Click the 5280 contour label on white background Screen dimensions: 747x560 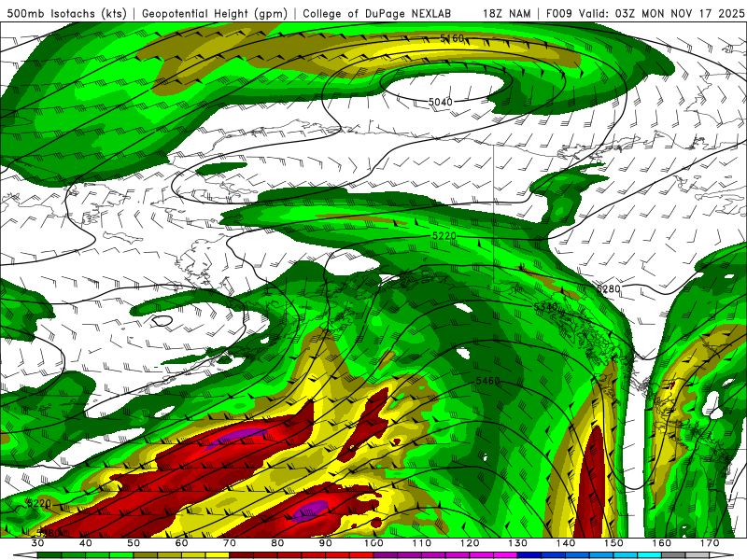click(x=609, y=288)
